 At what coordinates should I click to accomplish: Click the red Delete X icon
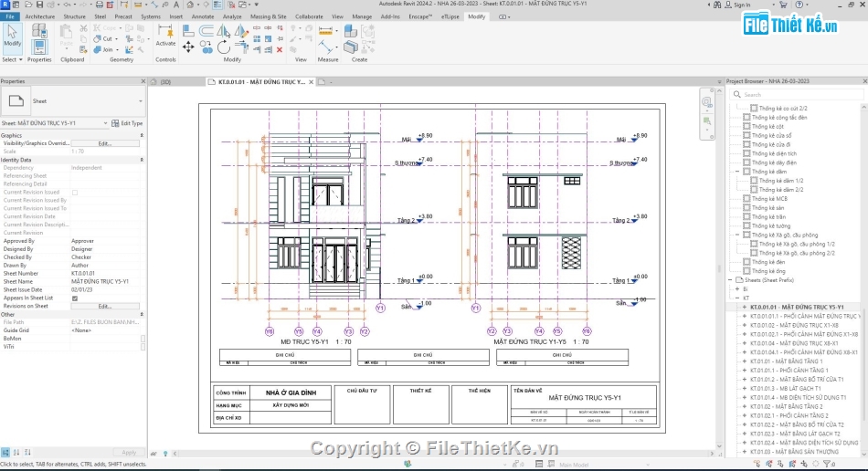click(280, 50)
